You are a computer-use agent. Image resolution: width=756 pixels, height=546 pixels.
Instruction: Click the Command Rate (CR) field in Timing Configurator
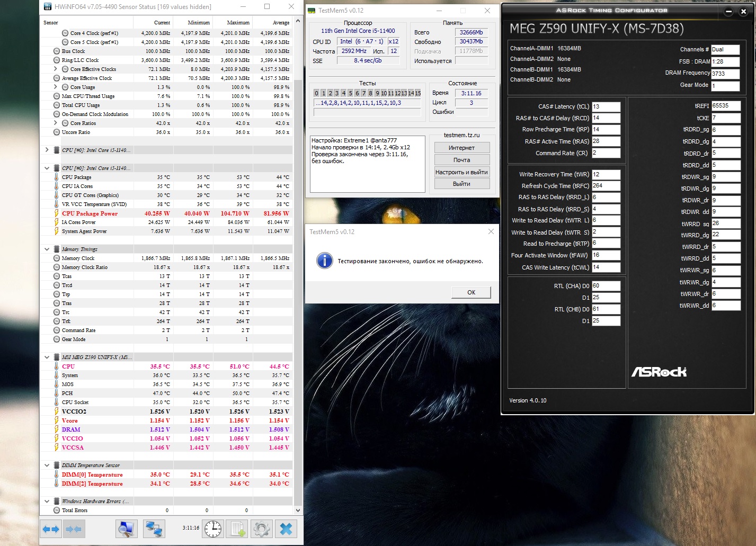click(x=606, y=153)
